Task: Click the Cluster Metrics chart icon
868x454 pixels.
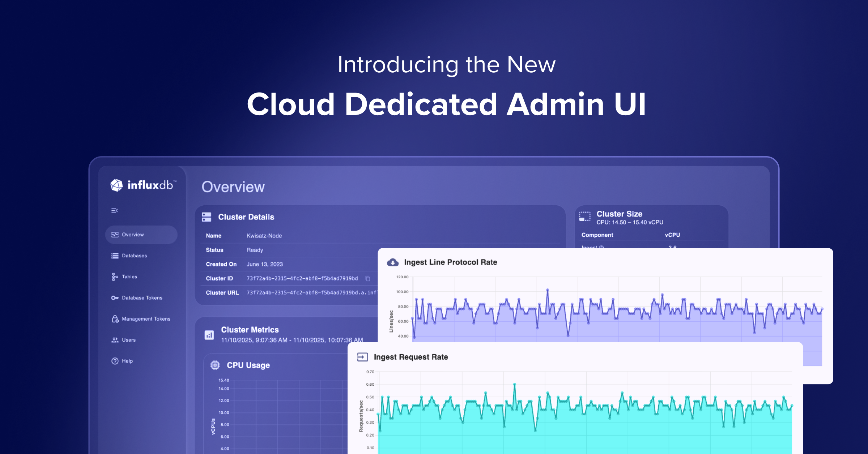Action: 209,335
